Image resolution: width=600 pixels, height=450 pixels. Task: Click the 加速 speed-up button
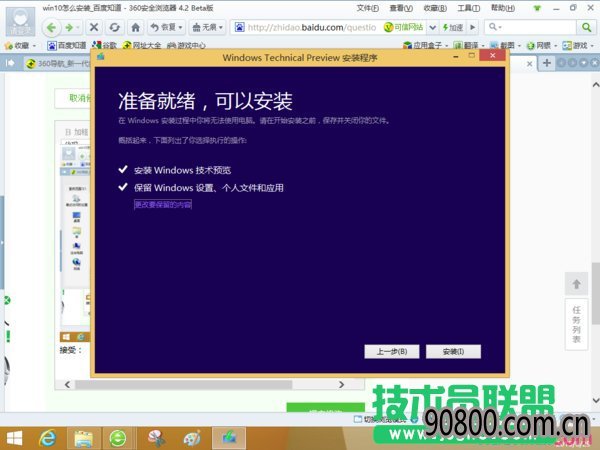tap(453, 28)
